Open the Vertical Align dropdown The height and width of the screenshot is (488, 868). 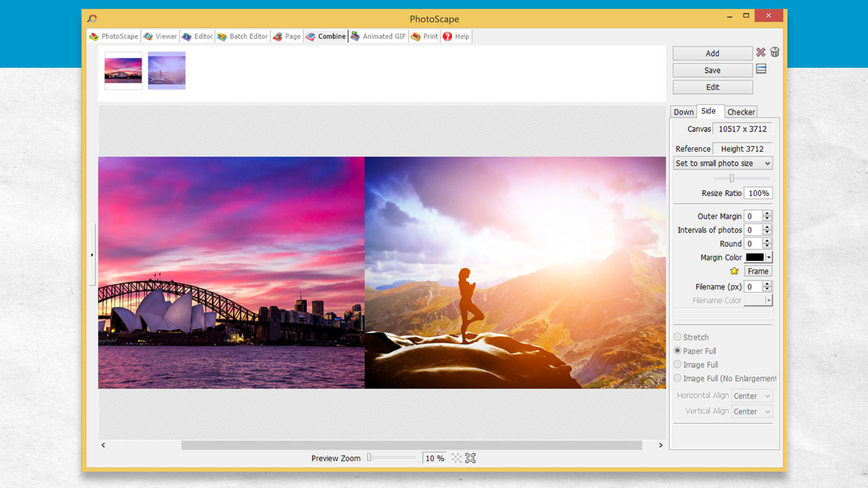click(x=752, y=411)
